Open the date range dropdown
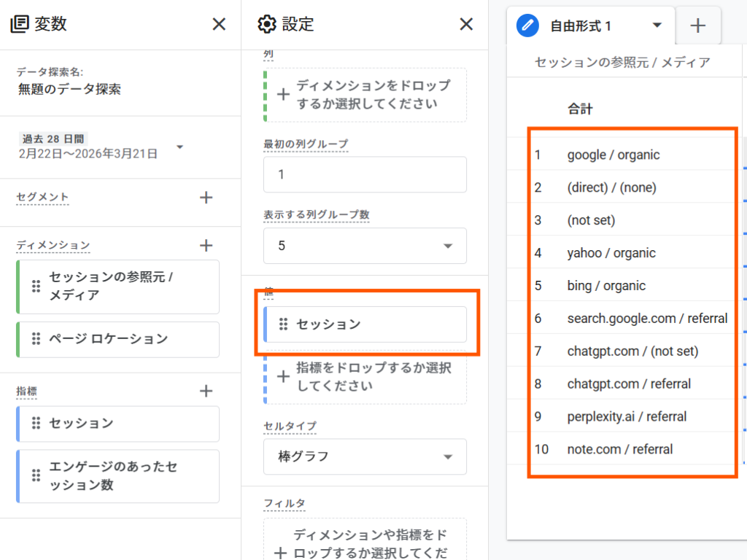The width and height of the screenshot is (747, 560). pos(179,147)
